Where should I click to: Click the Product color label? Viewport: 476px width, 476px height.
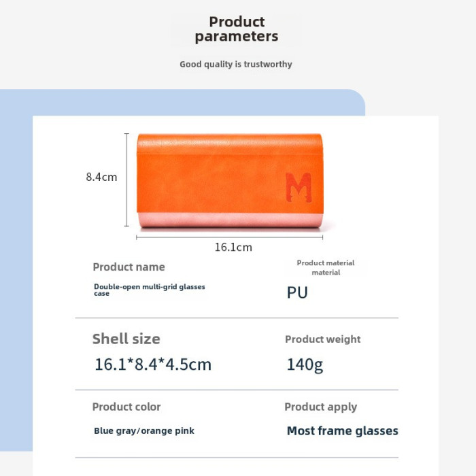click(x=126, y=407)
